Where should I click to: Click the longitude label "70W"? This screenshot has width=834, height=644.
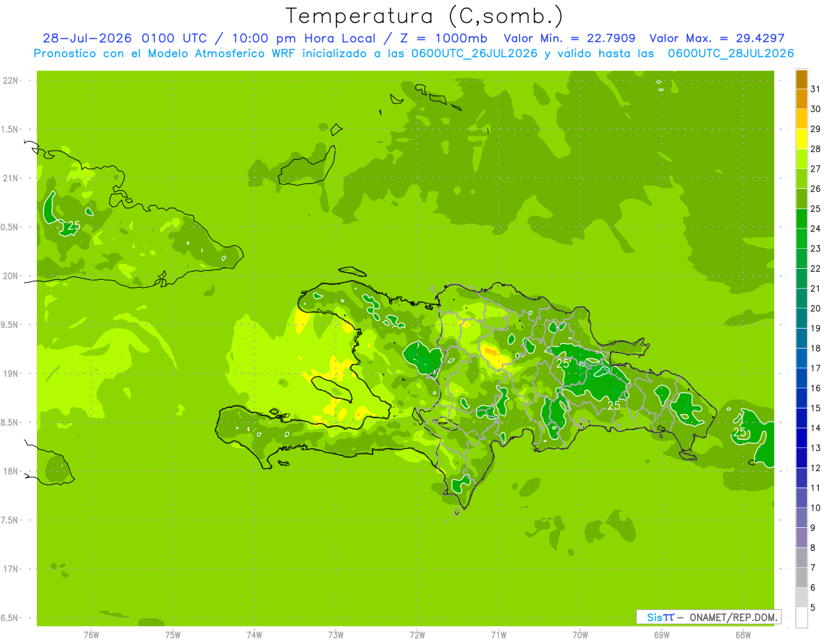580,635
